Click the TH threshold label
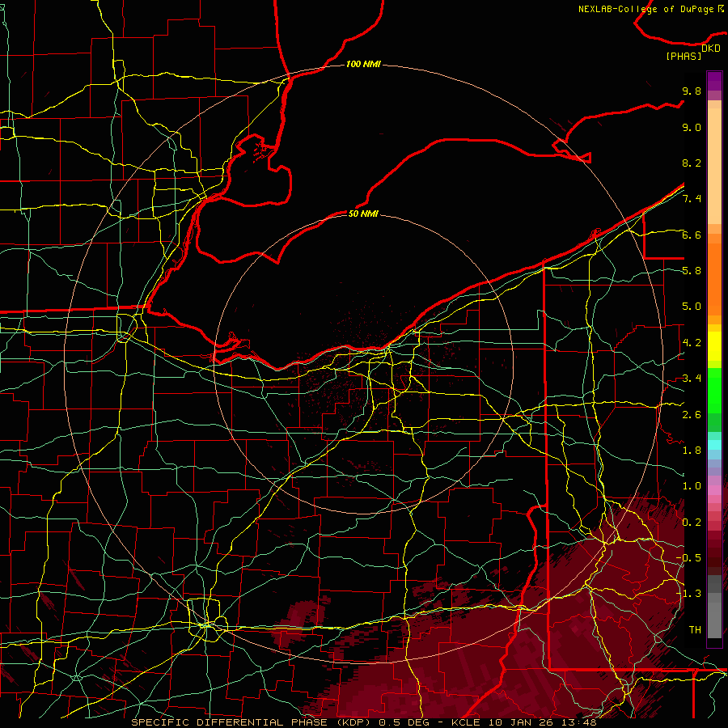This screenshot has height=728, width=728. (x=695, y=630)
